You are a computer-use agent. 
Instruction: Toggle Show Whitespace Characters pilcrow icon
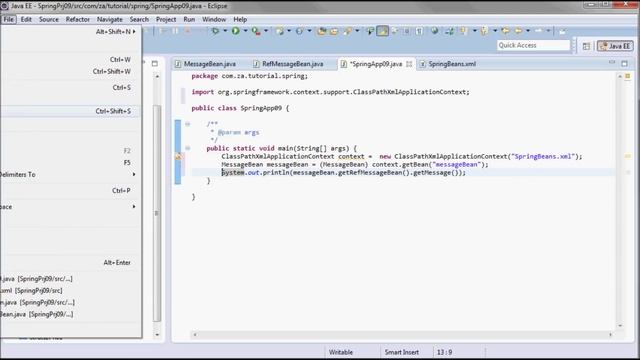tap(419, 31)
